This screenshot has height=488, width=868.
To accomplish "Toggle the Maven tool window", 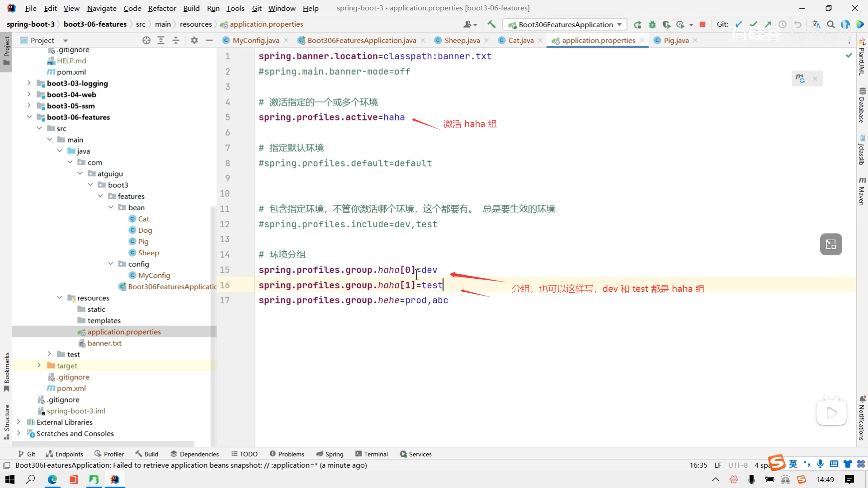I will coord(862,191).
